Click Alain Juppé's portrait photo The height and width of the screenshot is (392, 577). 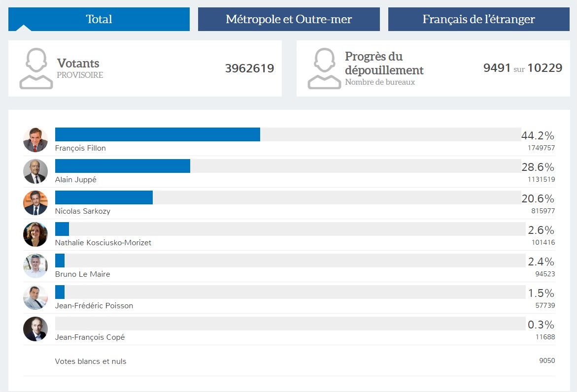pos(35,171)
